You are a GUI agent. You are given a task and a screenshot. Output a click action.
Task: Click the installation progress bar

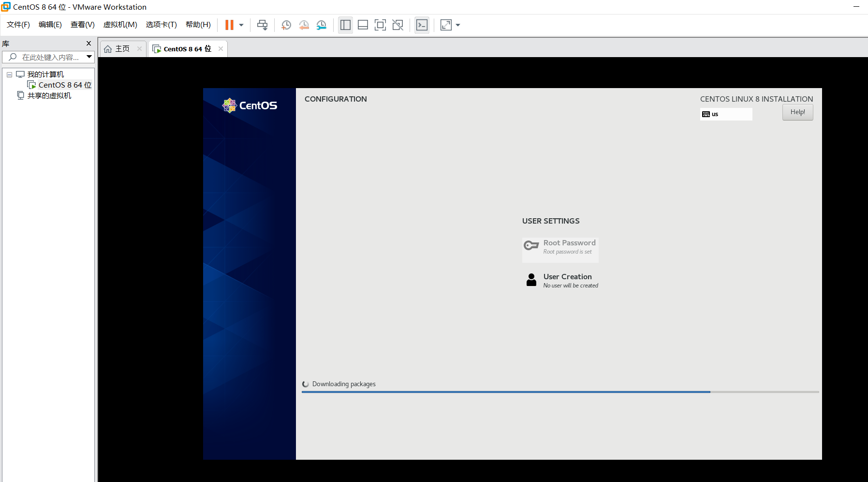coord(560,392)
